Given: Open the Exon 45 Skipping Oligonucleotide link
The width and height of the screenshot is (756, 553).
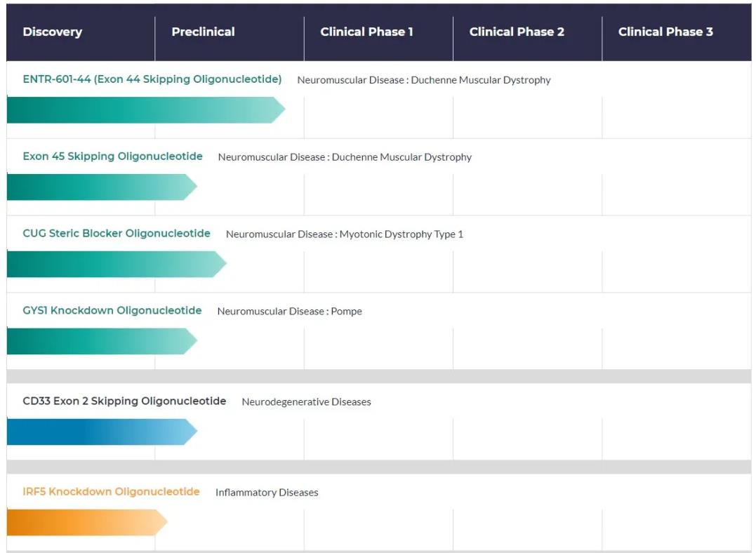Looking at the screenshot, I should coord(112,156).
